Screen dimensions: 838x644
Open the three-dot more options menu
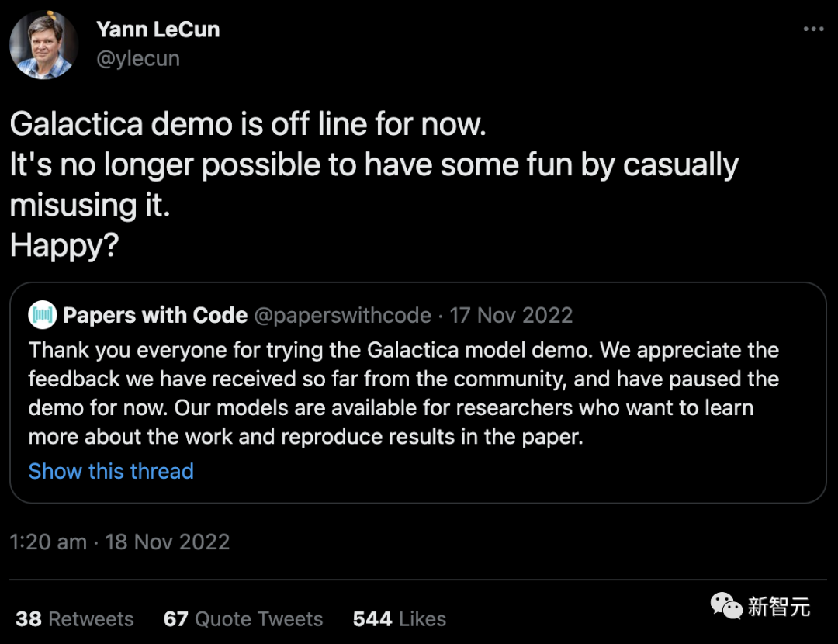pos(813,29)
